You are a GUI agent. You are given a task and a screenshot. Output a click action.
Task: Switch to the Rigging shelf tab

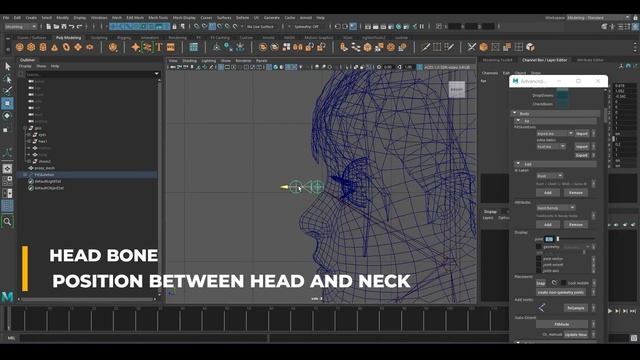pos(124,38)
